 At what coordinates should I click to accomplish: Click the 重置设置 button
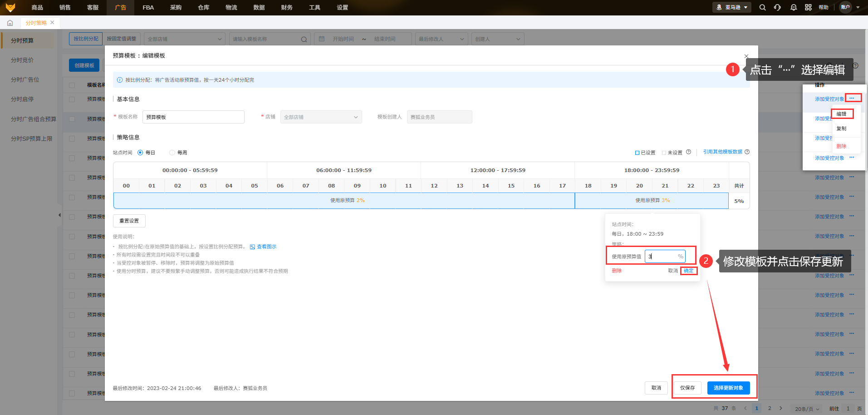tap(129, 221)
